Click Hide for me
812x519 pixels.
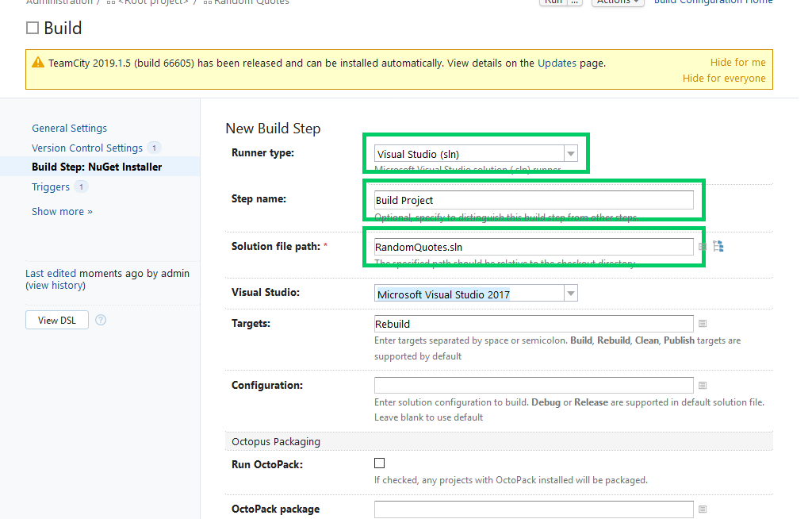[738, 62]
